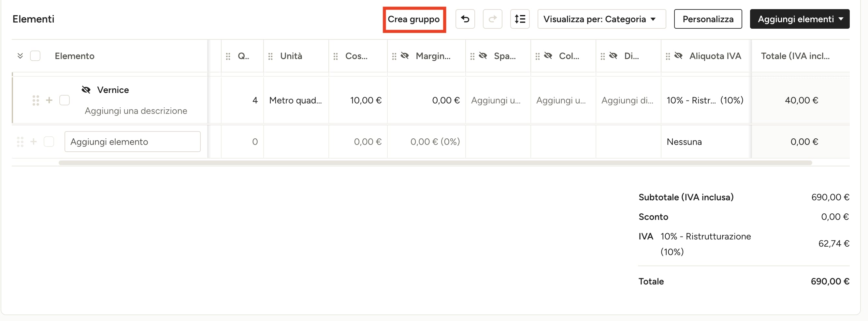
Task: Click the 40,00 € total cell
Action: [x=801, y=100]
